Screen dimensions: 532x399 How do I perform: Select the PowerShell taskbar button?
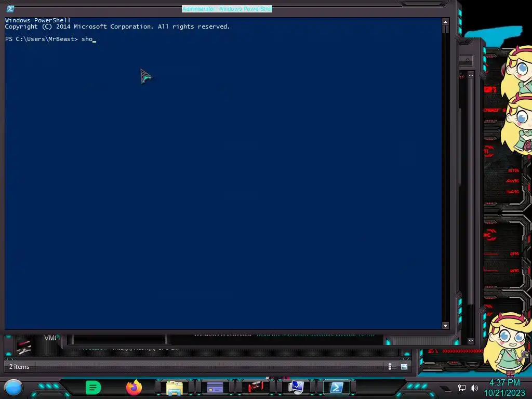(x=337, y=388)
